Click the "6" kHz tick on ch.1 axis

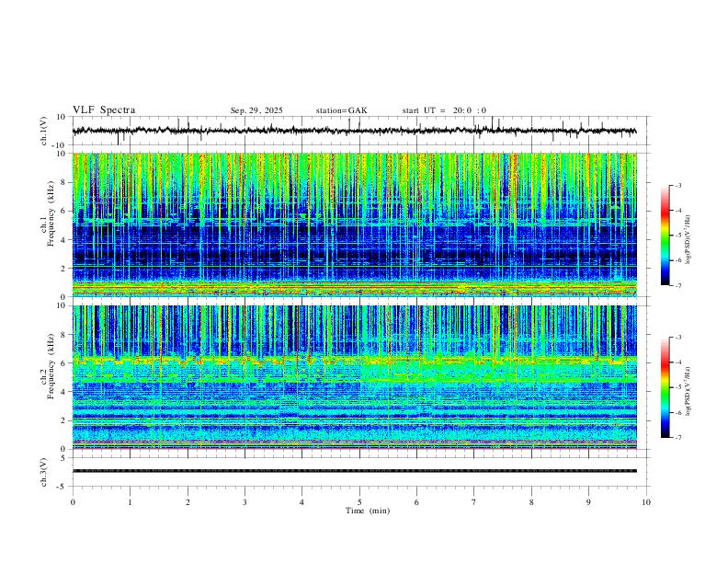coord(64,211)
